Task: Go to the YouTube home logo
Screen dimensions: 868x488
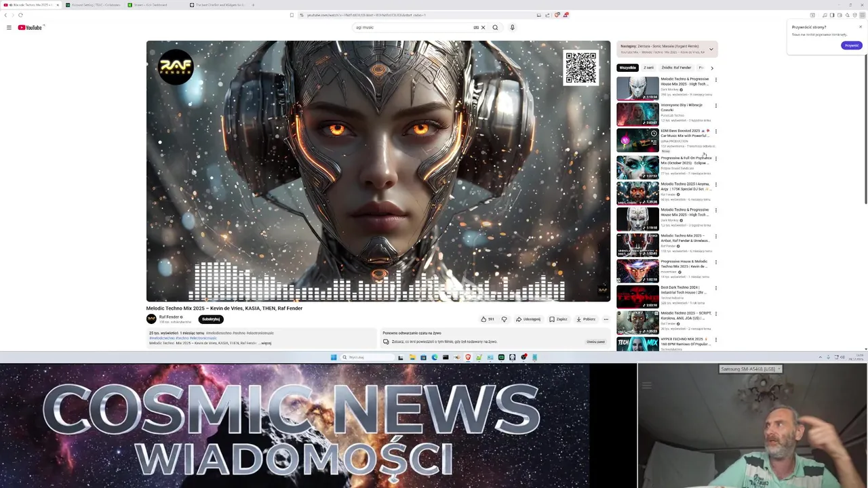Action: pos(30,28)
